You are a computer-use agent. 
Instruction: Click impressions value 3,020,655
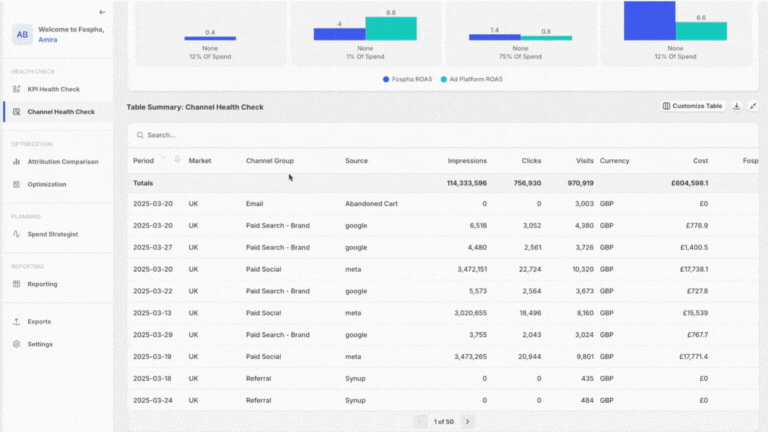tap(470, 313)
